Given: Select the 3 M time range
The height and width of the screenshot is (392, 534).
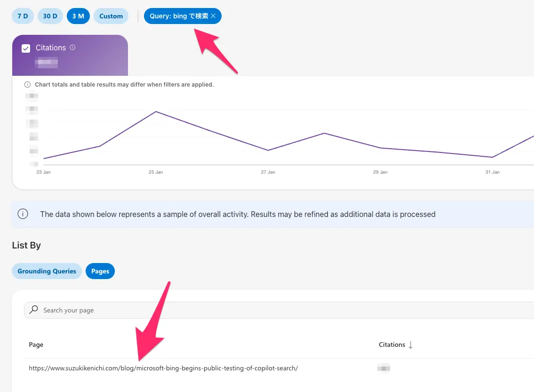Looking at the screenshot, I should (78, 16).
